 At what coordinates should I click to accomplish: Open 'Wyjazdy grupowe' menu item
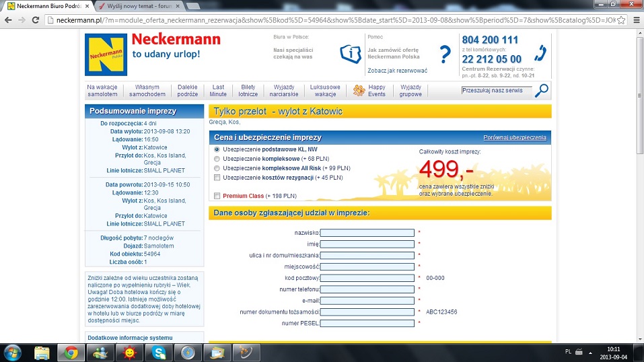[410, 91]
